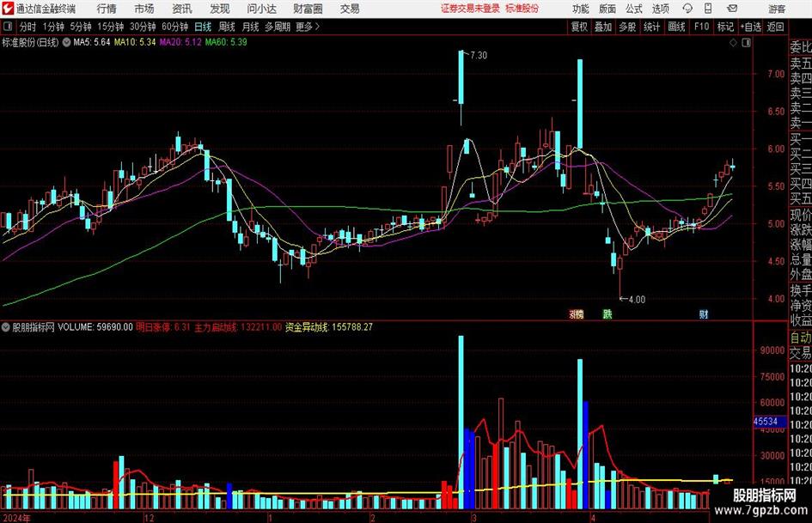Click the MA10: 5.34 indicator label
Viewport: 812px width, 523px height.
coord(135,42)
